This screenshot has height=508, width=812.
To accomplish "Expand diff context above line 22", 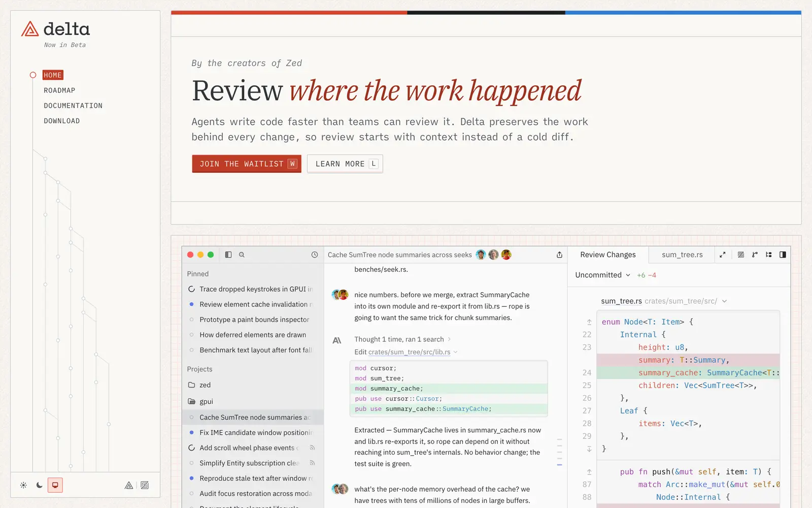I will 589,322.
